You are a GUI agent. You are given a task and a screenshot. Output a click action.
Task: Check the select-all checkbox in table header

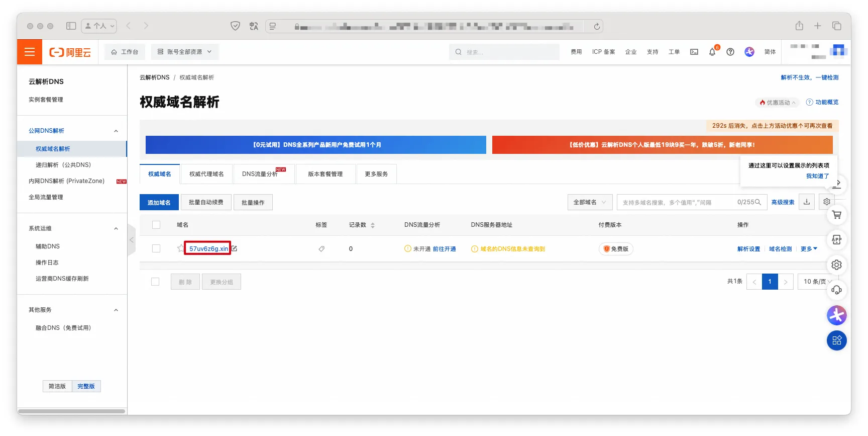point(156,225)
